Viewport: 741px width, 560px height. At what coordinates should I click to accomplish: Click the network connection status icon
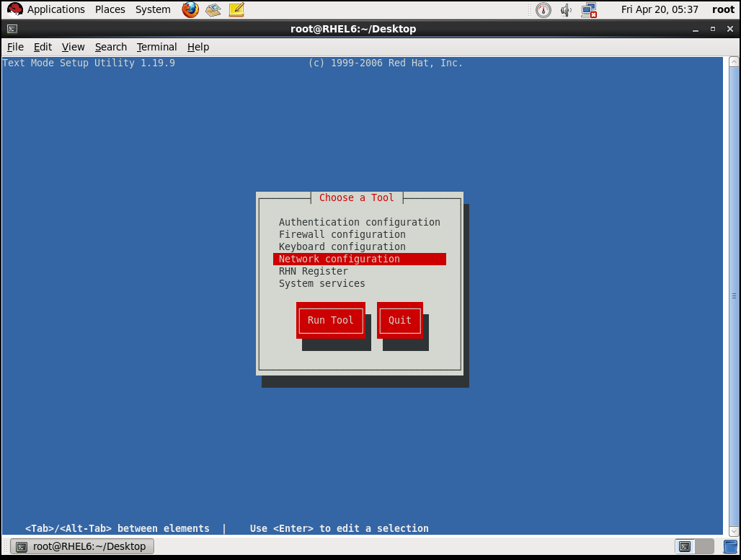tap(590, 10)
